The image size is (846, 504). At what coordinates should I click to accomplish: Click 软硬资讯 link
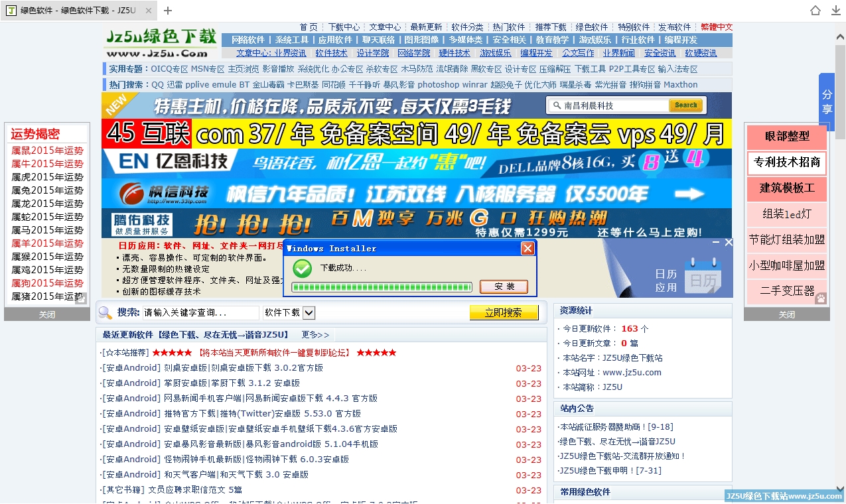pyautogui.click(x=701, y=53)
